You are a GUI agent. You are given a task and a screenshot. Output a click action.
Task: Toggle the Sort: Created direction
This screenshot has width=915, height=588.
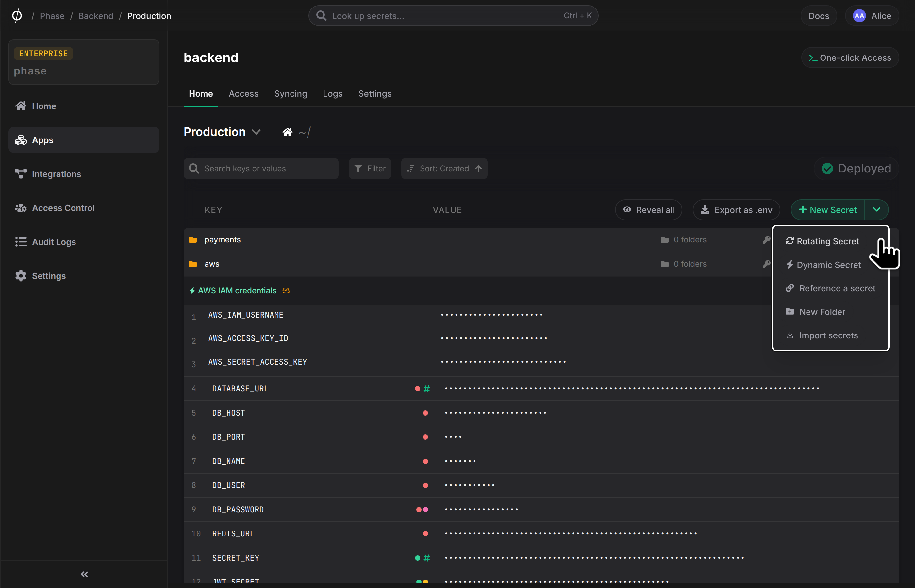coord(444,168)
